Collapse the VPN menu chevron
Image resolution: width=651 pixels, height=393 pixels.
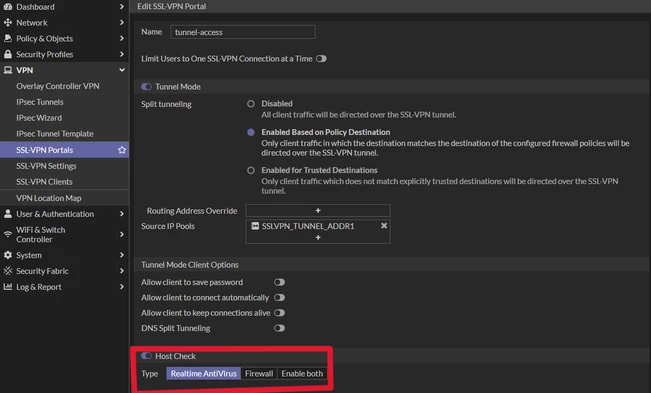(122, 70)
